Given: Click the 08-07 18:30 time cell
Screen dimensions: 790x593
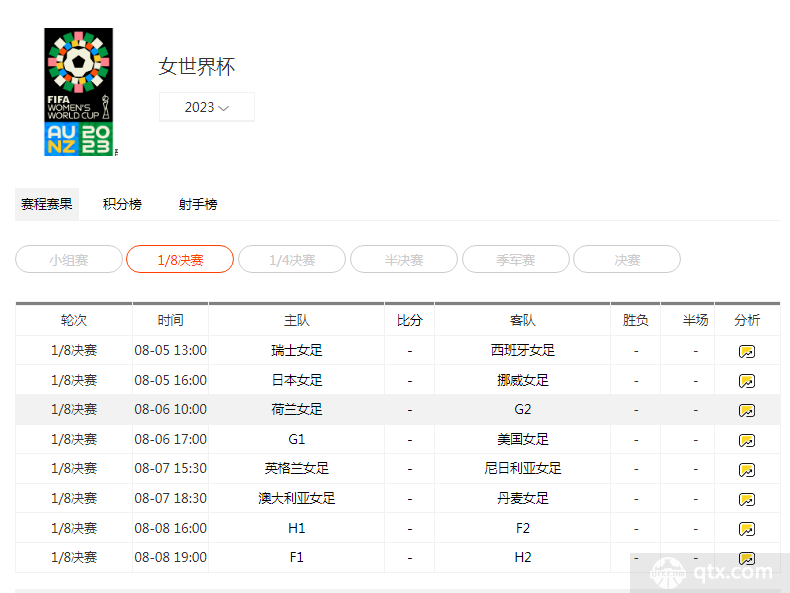Looking at the screenshot, I should 170,498.
